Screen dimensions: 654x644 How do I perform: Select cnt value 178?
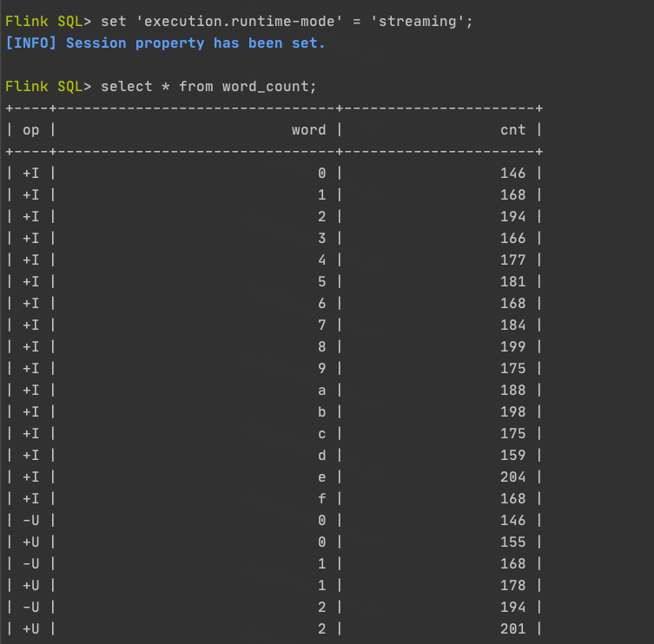(x=512, y=585)
